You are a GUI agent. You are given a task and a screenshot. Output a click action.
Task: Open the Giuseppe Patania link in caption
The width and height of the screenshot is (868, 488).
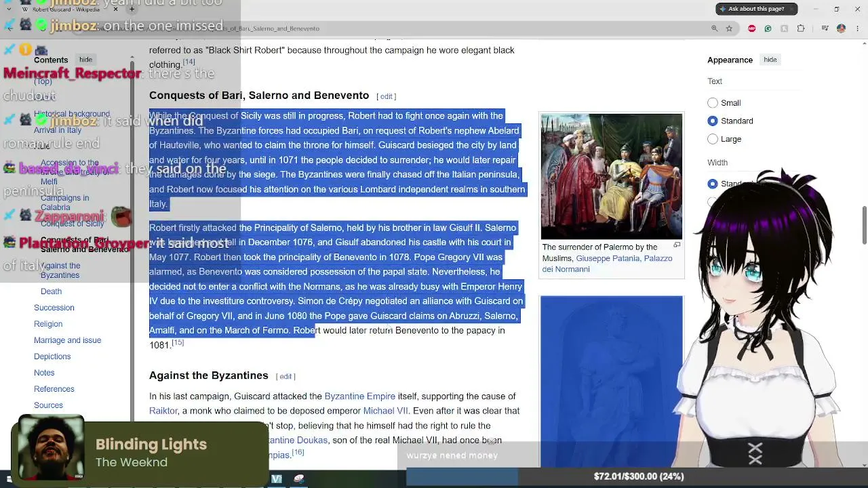click(608, 258)
